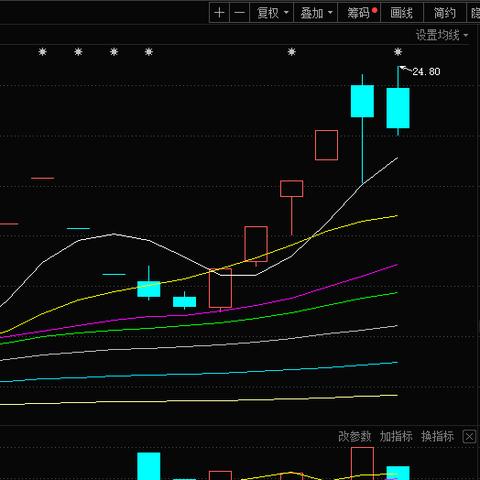Select the latest cyan candlestick at 24.80

point(398,108)
